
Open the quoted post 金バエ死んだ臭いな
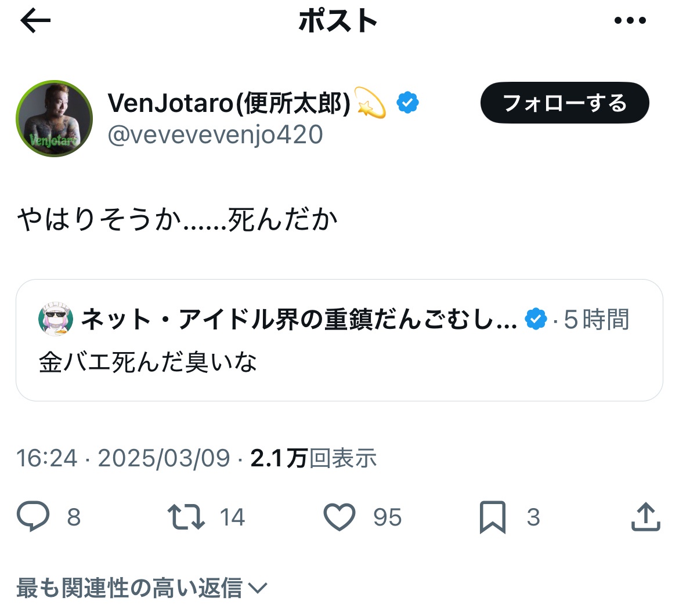339,363
